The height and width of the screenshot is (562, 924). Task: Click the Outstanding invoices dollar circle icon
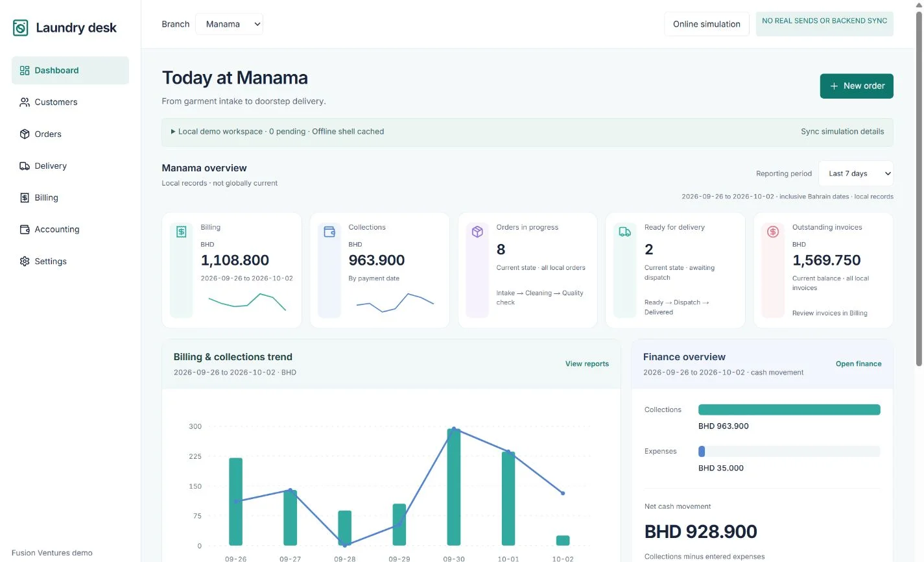tap(773, 232)
